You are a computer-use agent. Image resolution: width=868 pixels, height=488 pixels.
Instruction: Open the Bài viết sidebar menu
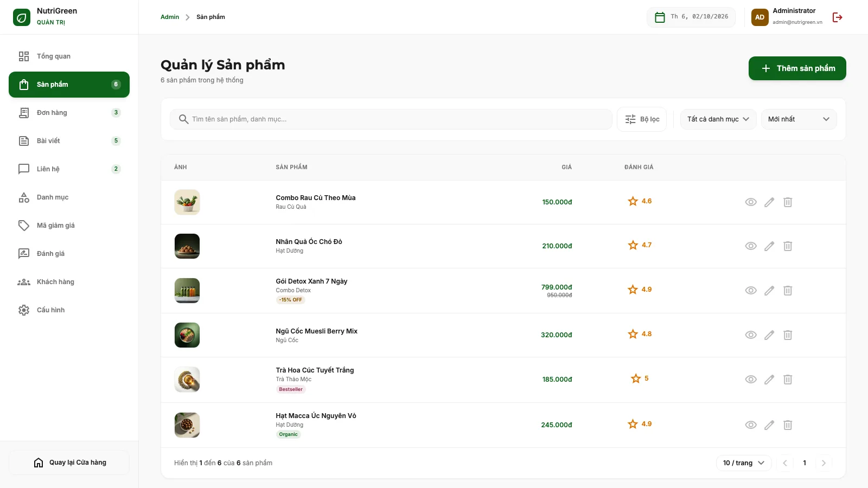(69, 141)
